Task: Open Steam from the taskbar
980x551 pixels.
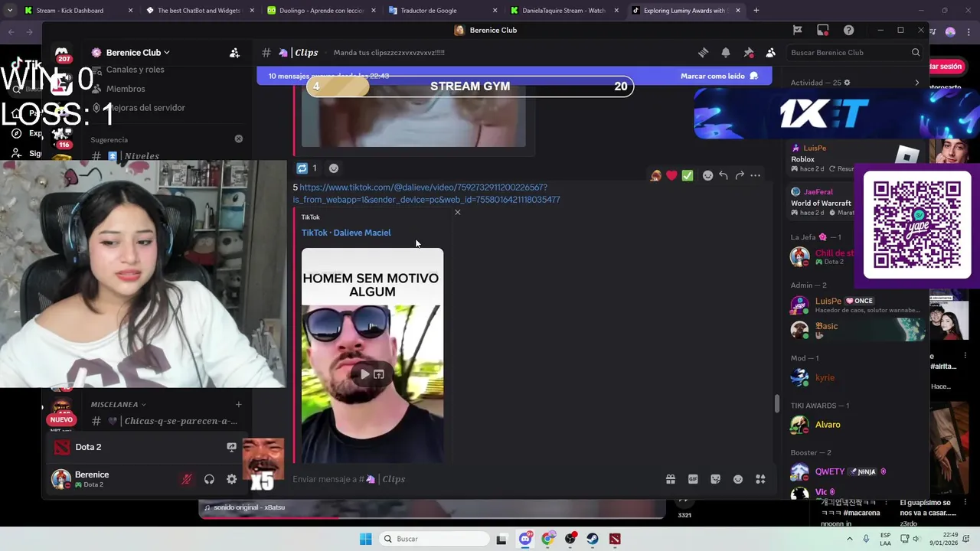Action: 593,539
